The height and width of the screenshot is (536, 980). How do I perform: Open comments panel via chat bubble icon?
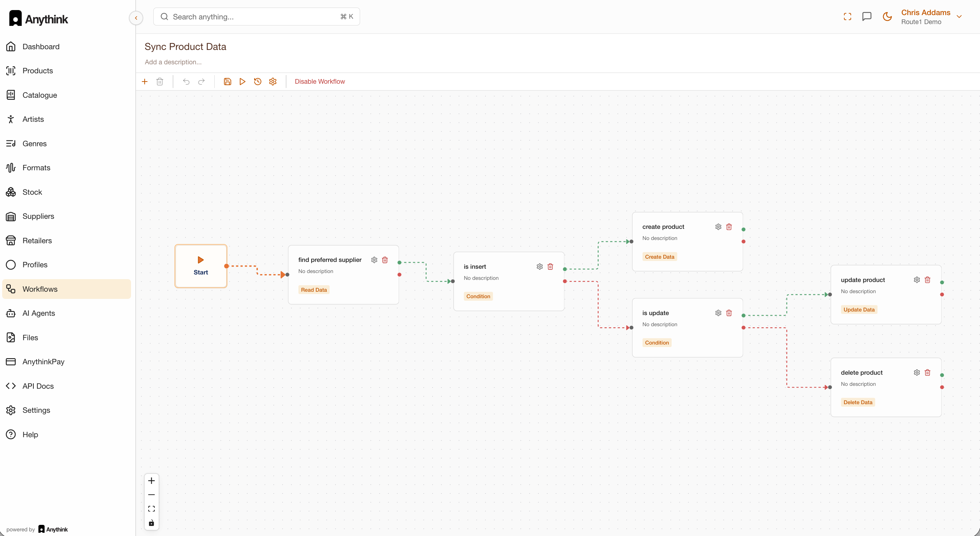tap(867, 17)
